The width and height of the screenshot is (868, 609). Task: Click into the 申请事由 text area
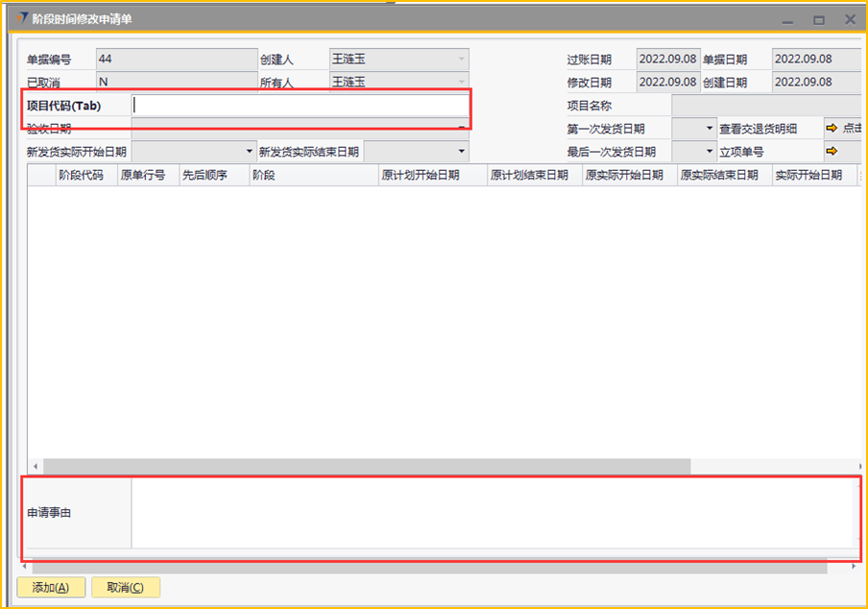[490, 512]
